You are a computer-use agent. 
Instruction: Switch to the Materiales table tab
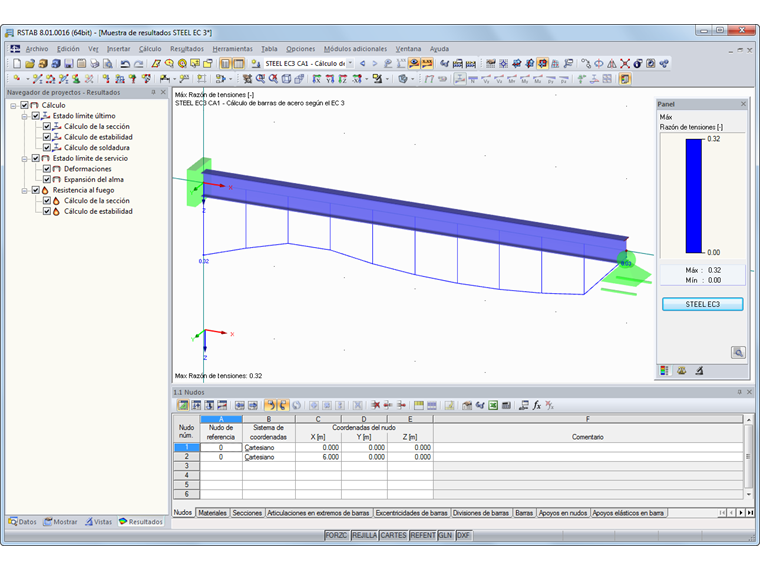pyautogui.click(x=212, y=513)
